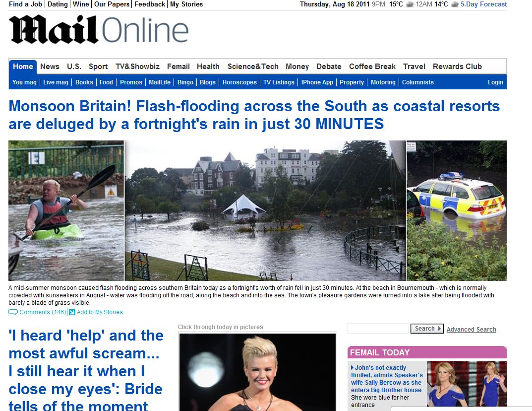Screen dimensions: 532x411
Task: Click the 12AM weather cloud icon
Action: pos(455,4)
